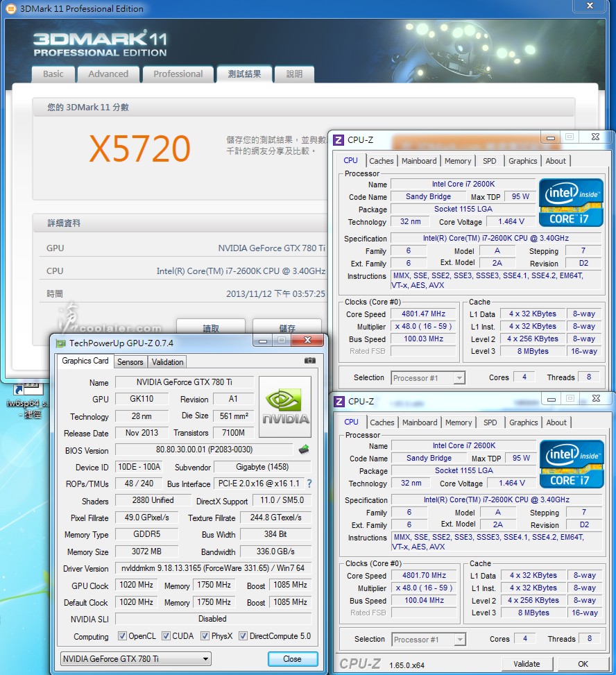Click the NVIDIA SLI 'Disabled' field
616x675 pixels.
pos(213,619)
